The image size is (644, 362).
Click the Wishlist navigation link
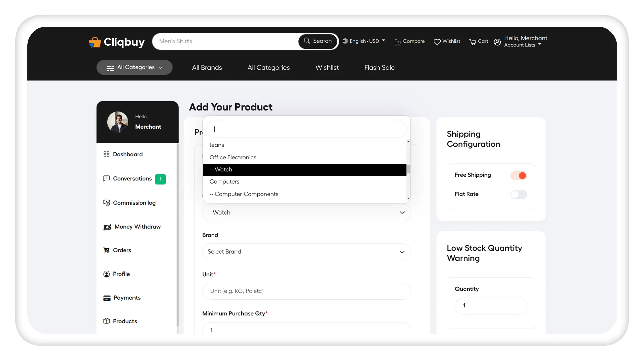tap(327, 67)
